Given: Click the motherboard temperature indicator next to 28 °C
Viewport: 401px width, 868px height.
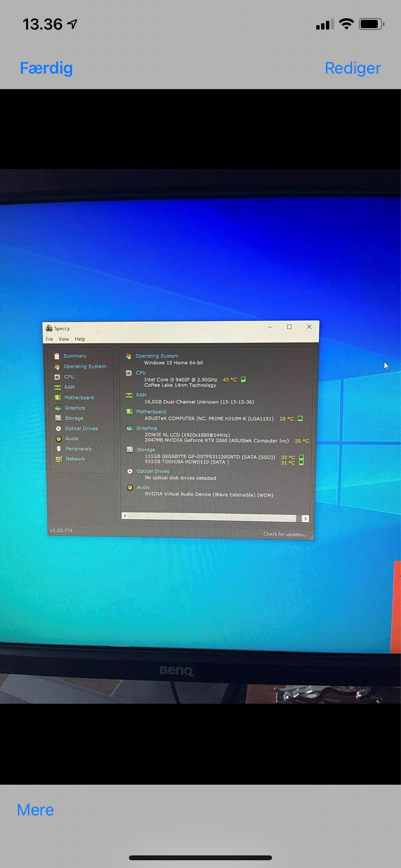Looking at the screenshot, I should pos(300,418).
